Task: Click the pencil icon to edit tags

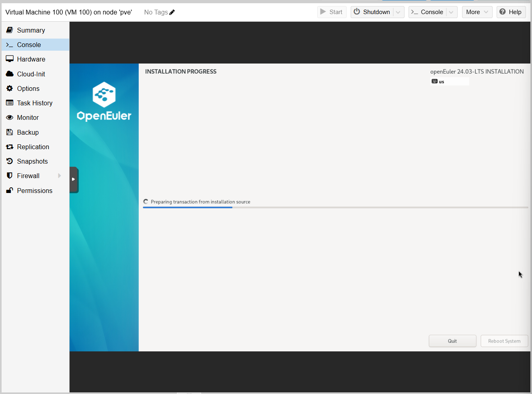Action: click(x=172, y=12)
